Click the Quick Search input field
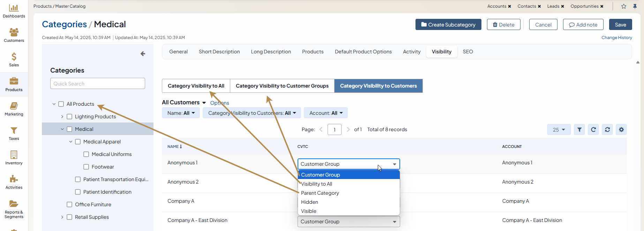This screenshot has width=644, height=231. point(98,84)
